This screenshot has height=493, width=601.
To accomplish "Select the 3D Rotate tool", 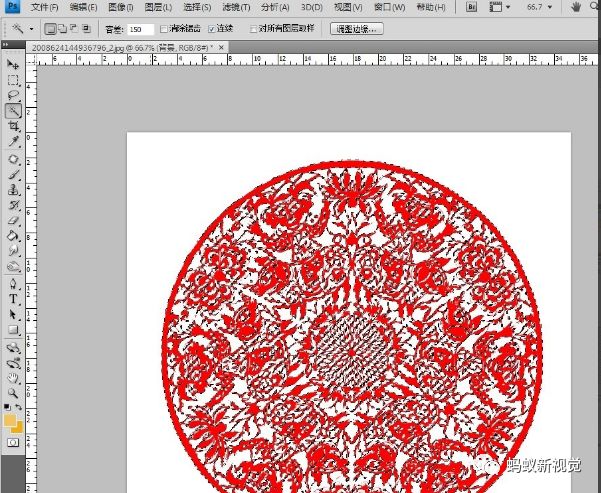I will tap(13, 348).
